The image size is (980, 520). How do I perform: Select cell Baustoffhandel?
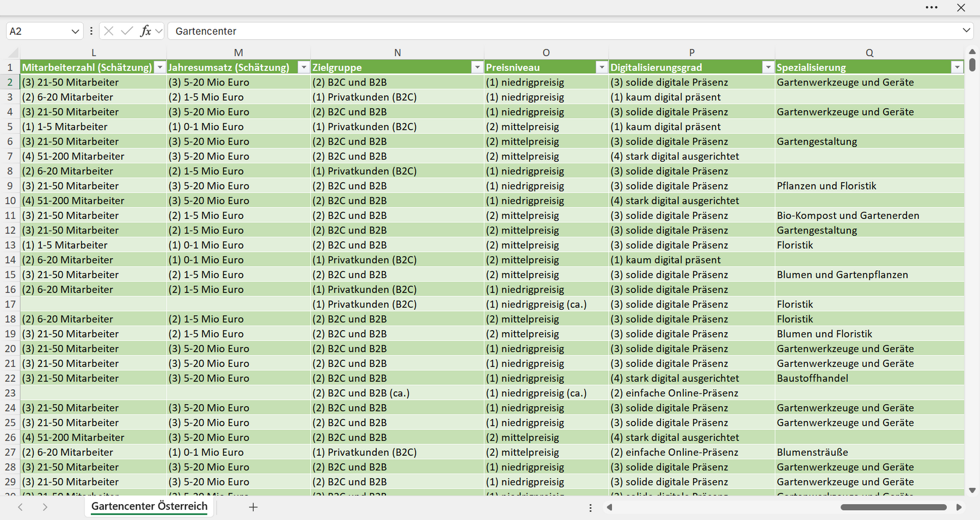click(x=869, y=378)
